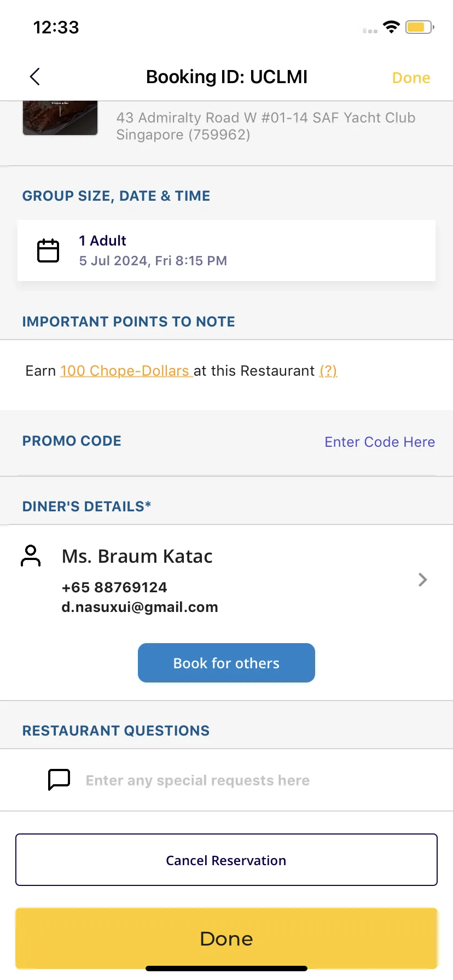Tap the diner email address
The width and height of the screenshot is (453, 980).
140,607
